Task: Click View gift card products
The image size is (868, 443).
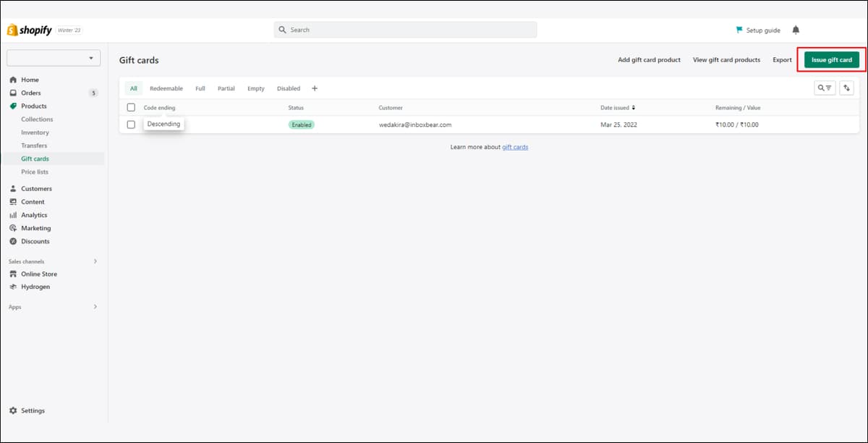Action: (x=726, y=60)
